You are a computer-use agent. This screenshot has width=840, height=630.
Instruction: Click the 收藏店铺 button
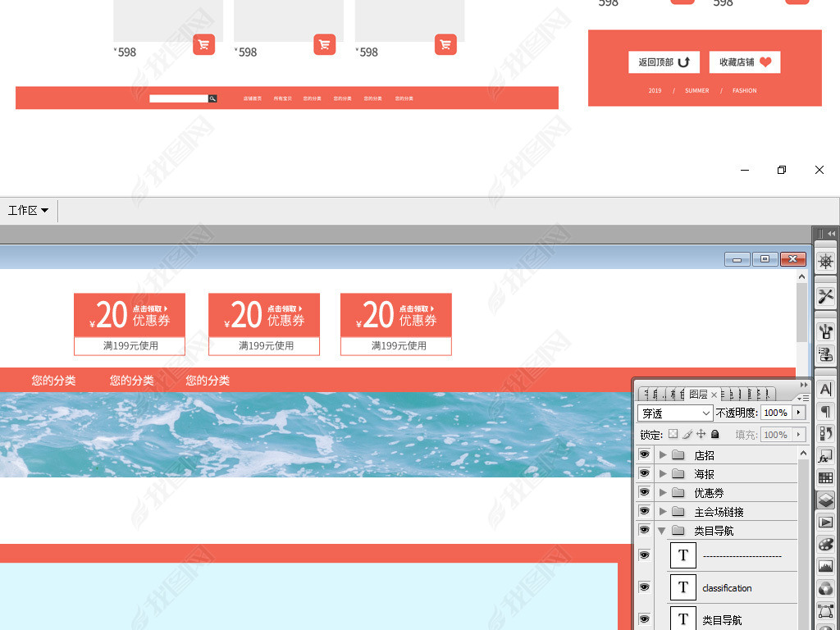744,62
